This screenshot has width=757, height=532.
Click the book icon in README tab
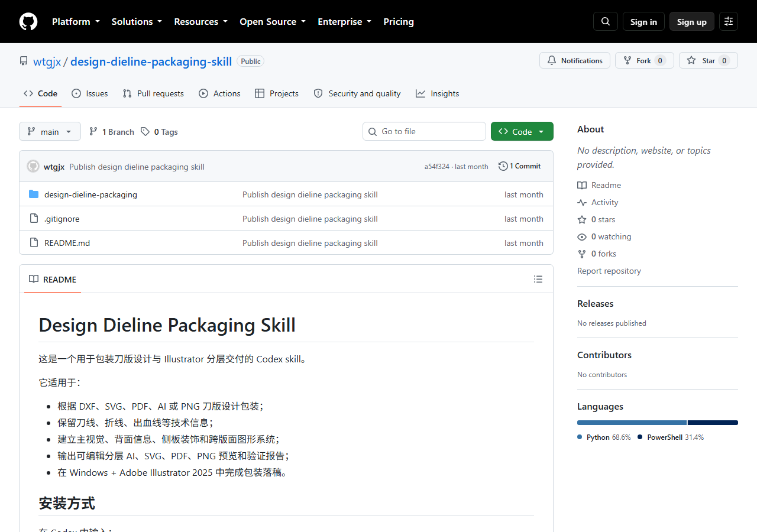click(34, 279)
